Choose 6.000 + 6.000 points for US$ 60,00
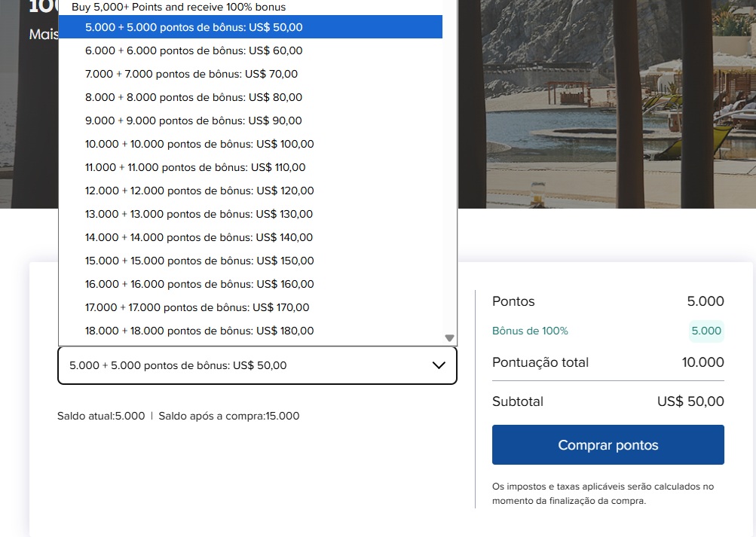 click(194, 50)
